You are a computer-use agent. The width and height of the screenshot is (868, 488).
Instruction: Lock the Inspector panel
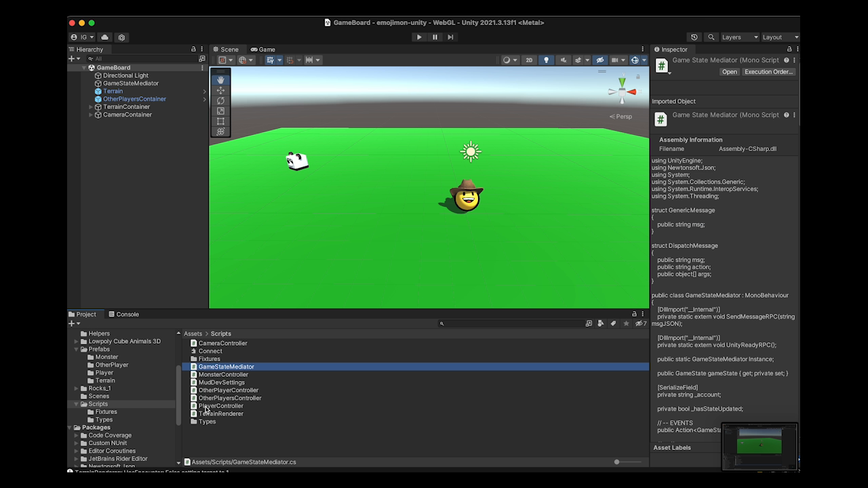(789, 49)
